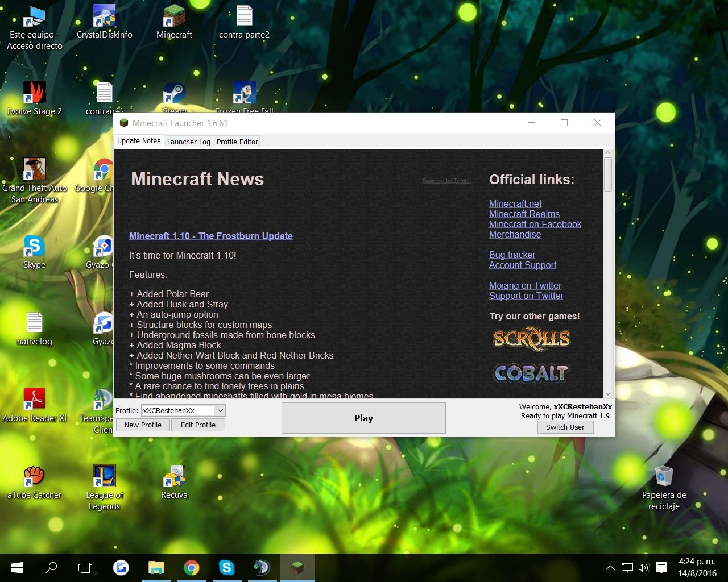728x582 pixels.
Task: Click the New Profile button
Action: click(x=143, y=425)
